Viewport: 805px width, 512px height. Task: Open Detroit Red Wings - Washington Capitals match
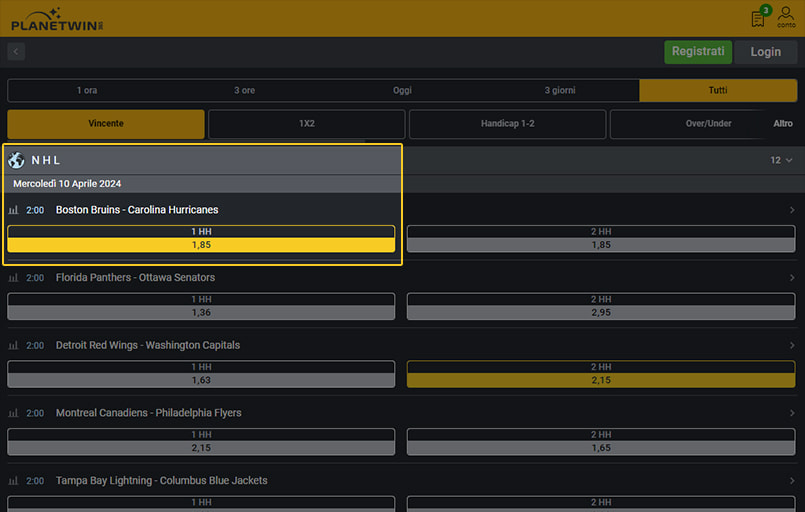coord(148,345)
